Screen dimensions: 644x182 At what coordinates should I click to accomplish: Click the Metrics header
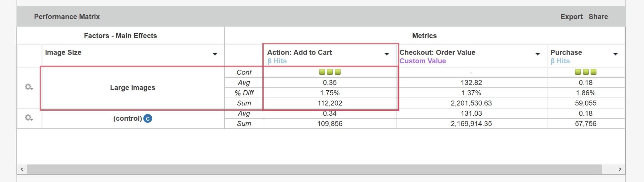point(424,36)
